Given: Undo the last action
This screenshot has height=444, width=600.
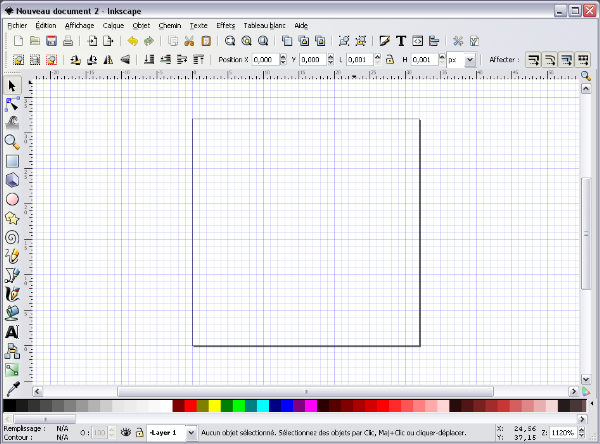Looking at the screenshot, I should click(133, 41).
